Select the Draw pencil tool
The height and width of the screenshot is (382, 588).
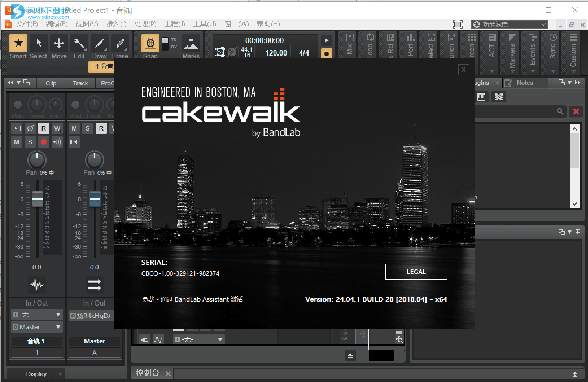point(100,44)
